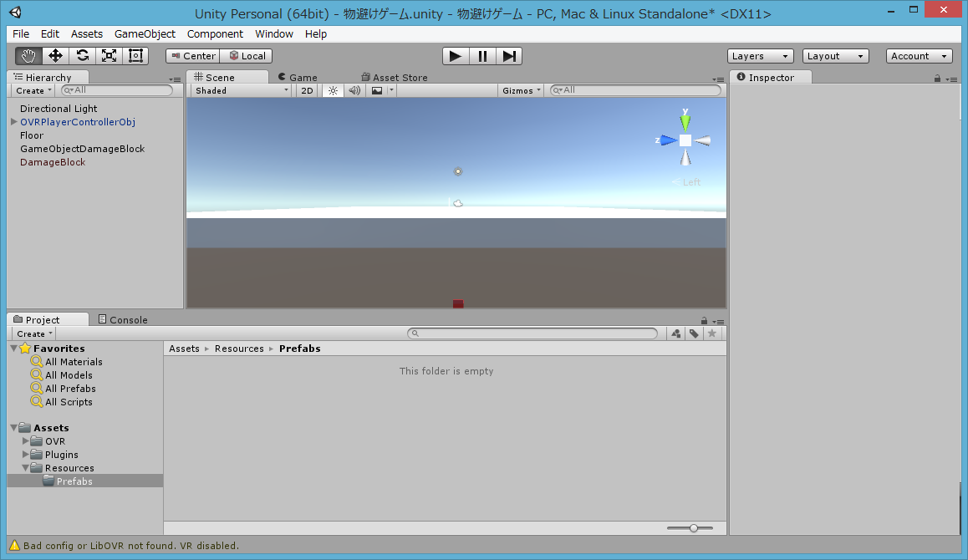
Task: Click Search by Type icon
Action: coord(676,333)
